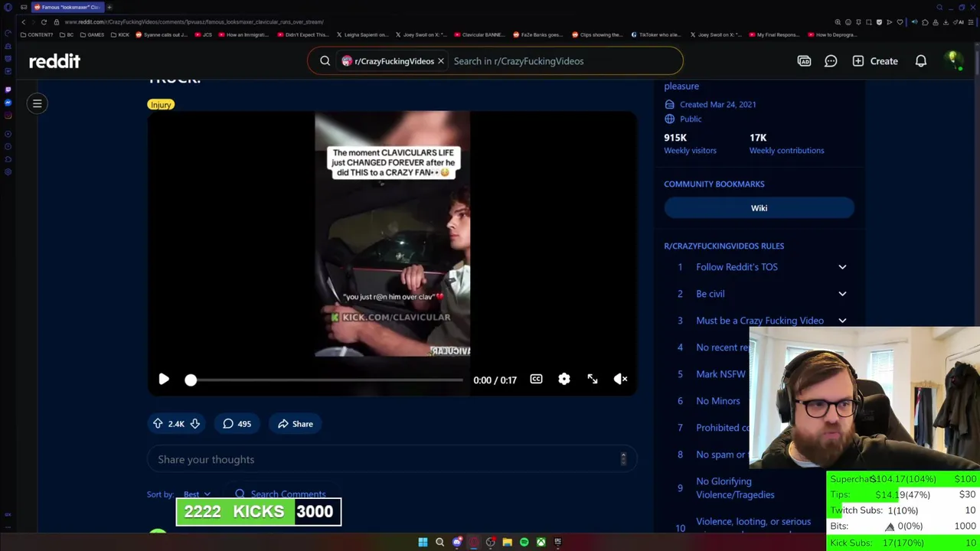Open Epic Games launcher from the taskbar

pyautogui.click(x=557, y=543)
